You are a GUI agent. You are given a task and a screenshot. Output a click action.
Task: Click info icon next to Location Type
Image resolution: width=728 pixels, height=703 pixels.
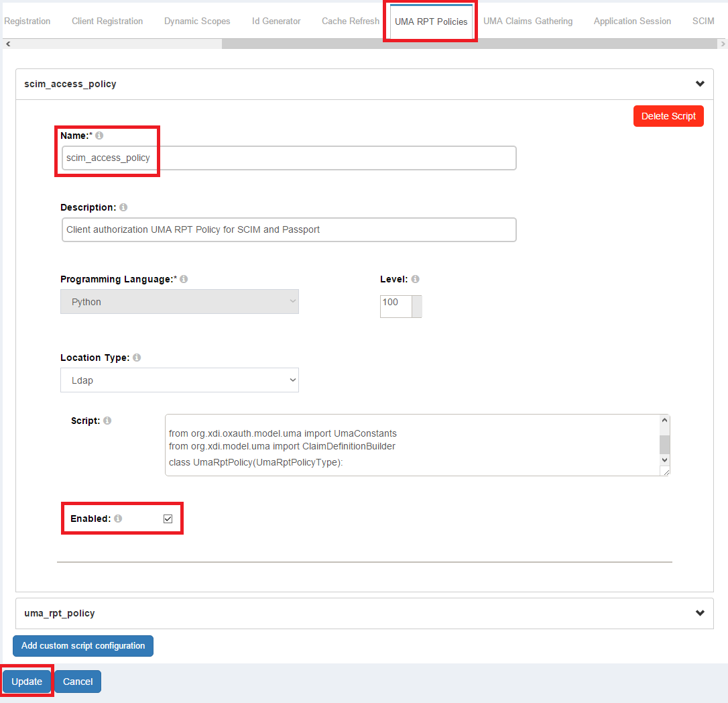(x=137, y=358)
